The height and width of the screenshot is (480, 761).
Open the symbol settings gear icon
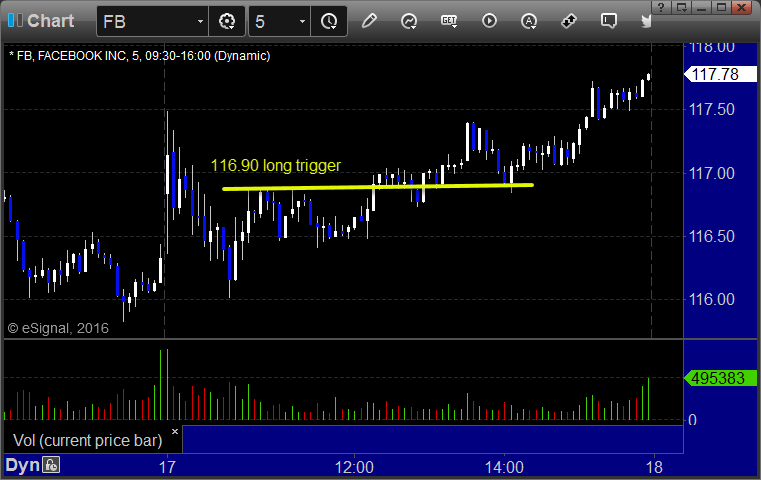click(227, 21)
